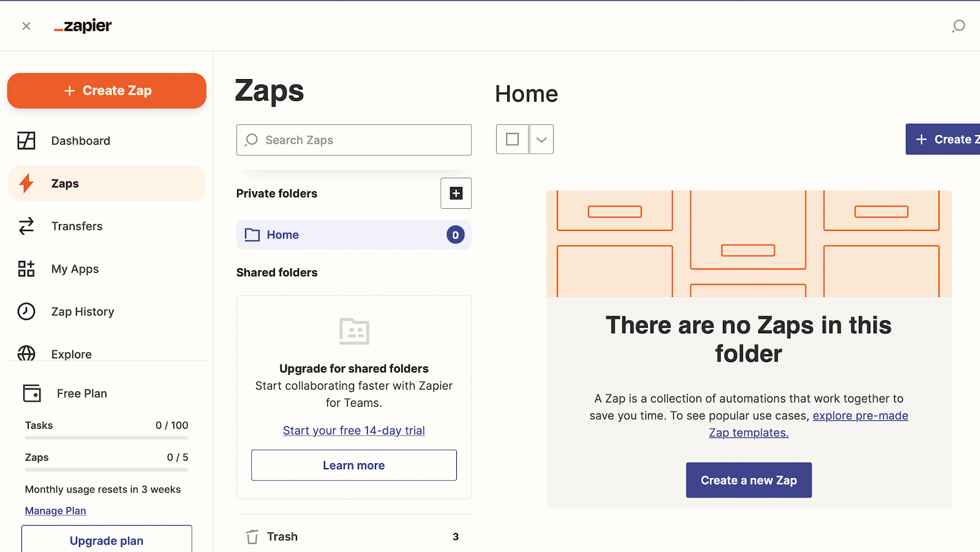The width and height of the screenshot is (980, 552).
Task: Click the Home folder icon
Action: click(x=252, y=235)
